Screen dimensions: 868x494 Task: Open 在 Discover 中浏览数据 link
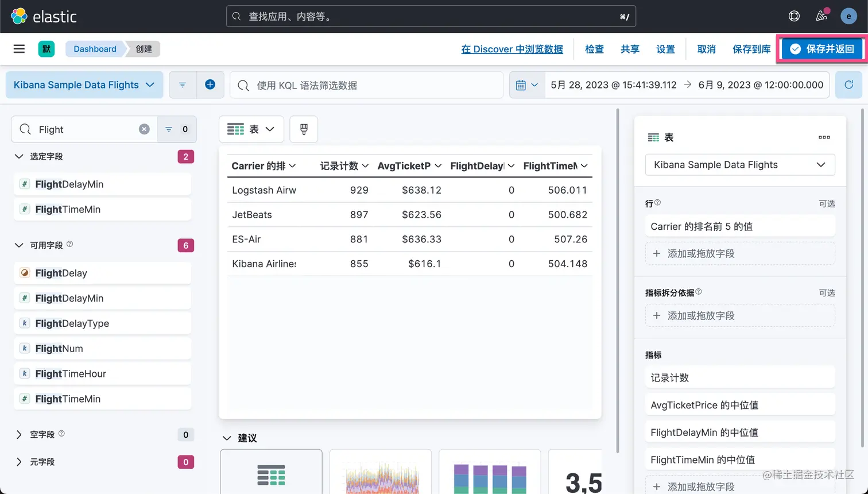pos(512,49)
